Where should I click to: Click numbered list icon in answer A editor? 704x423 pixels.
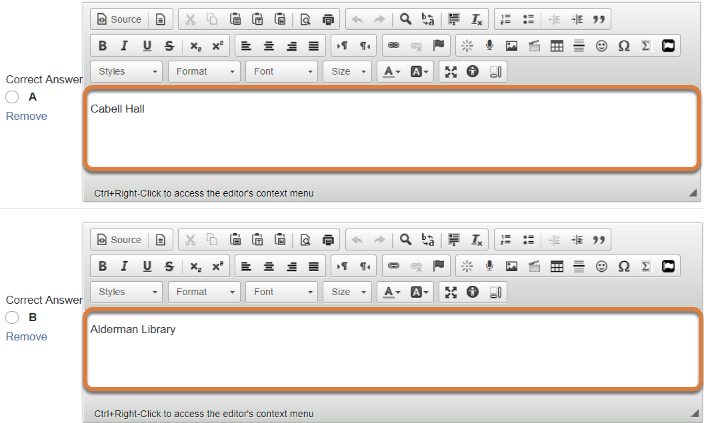(x=506, y=19)
